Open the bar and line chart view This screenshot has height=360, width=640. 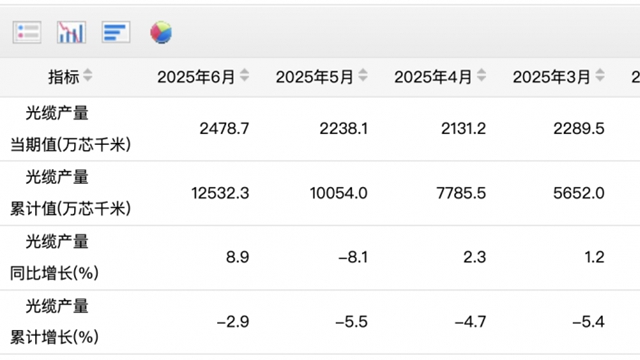pyautogui.click(x=71, y=32)
